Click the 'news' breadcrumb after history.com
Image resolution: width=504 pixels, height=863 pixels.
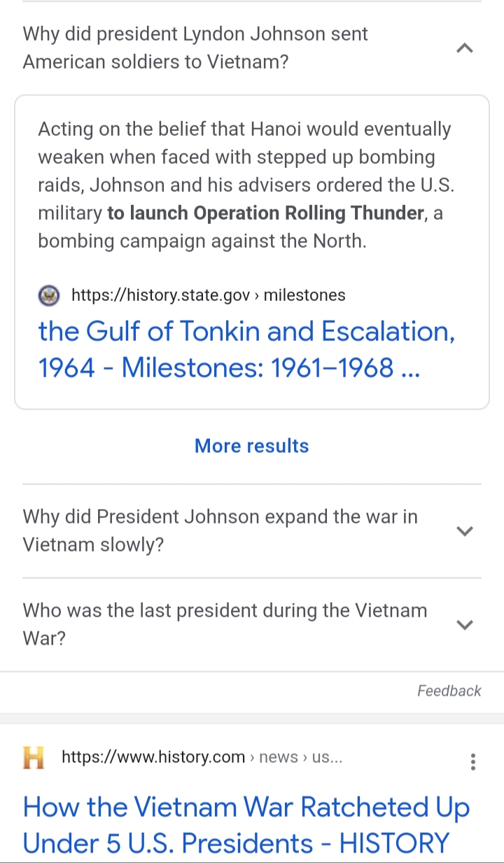(x=279, y=757)
